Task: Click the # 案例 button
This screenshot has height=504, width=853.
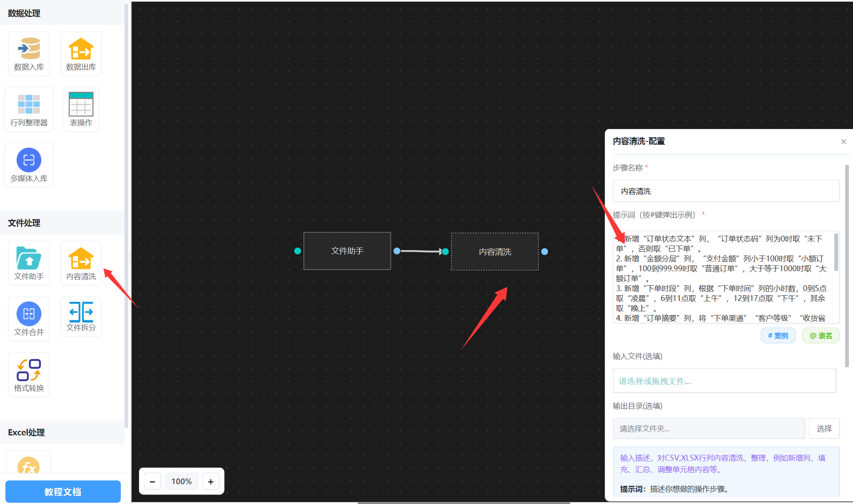Action: pos(778,336)
